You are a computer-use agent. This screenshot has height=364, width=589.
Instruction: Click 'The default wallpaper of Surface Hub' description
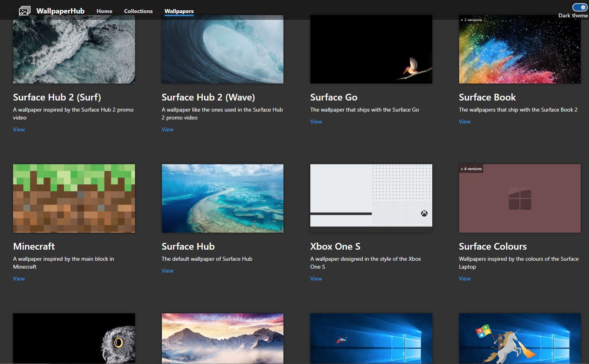click(207, 259)
